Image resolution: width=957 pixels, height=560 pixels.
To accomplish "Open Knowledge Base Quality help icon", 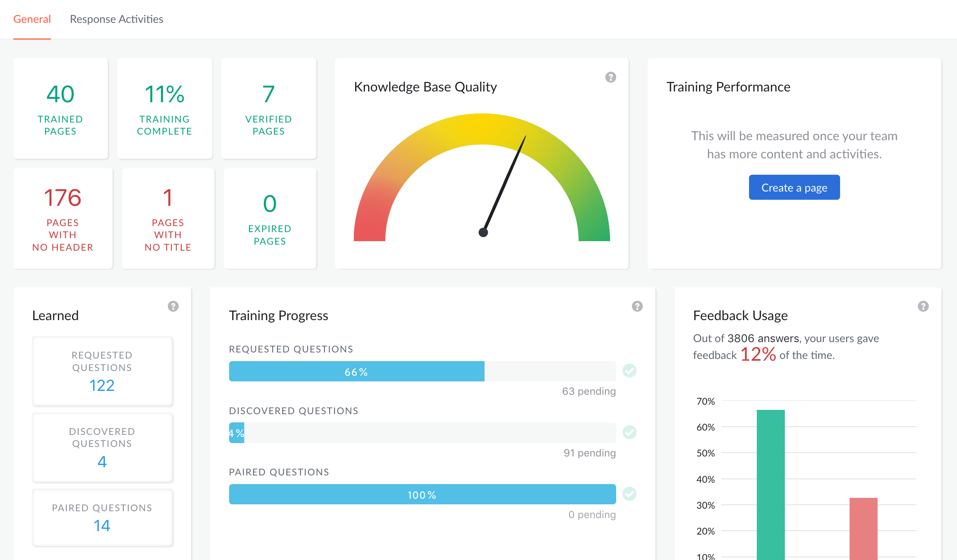I will pos(611,77).
